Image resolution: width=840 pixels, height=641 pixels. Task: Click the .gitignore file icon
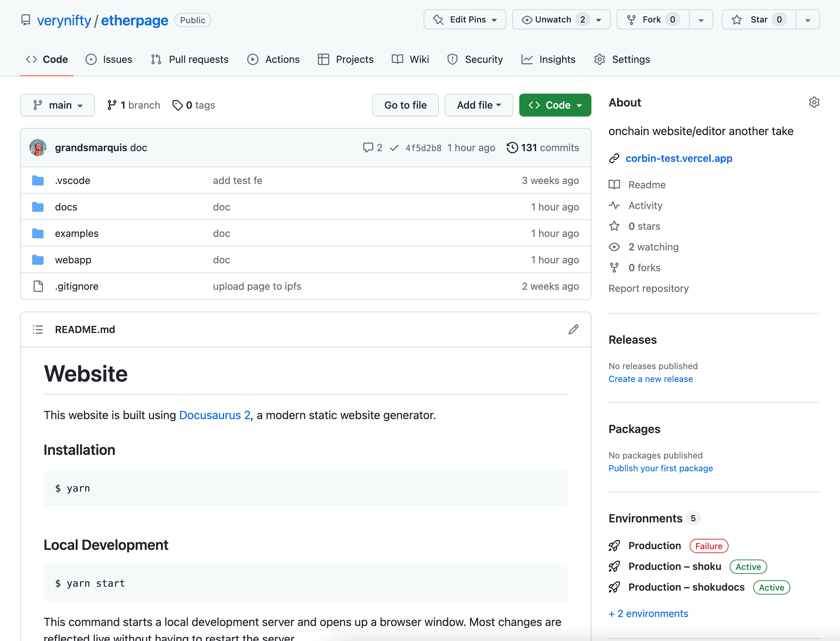point(38,286)
